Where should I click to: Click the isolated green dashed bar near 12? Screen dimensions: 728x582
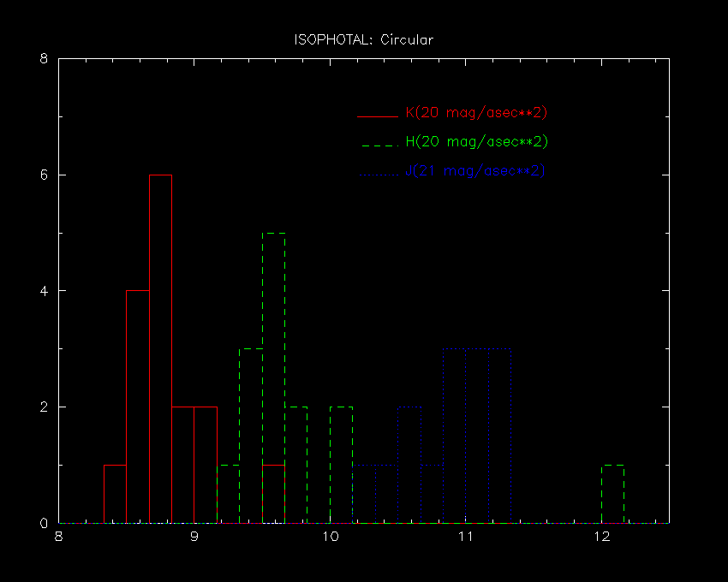pyautogui.click(x=613, y=494)
